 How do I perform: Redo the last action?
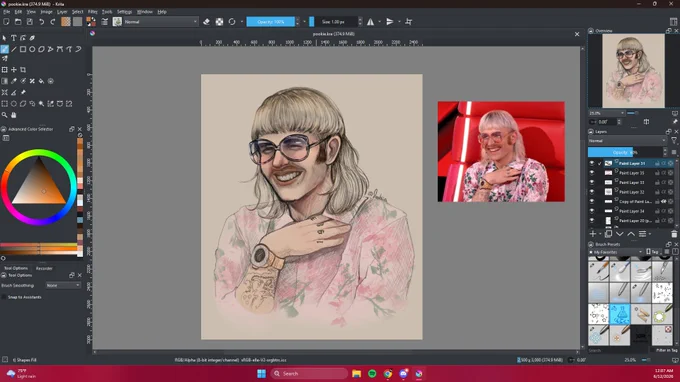pos(52,22)
